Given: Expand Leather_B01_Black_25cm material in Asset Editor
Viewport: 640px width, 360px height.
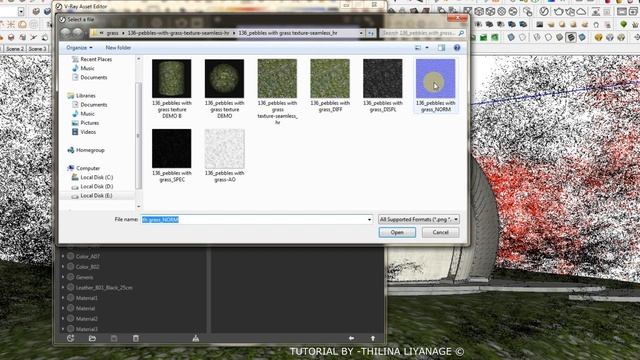Looking at the screenshot, I should [63, 287].
